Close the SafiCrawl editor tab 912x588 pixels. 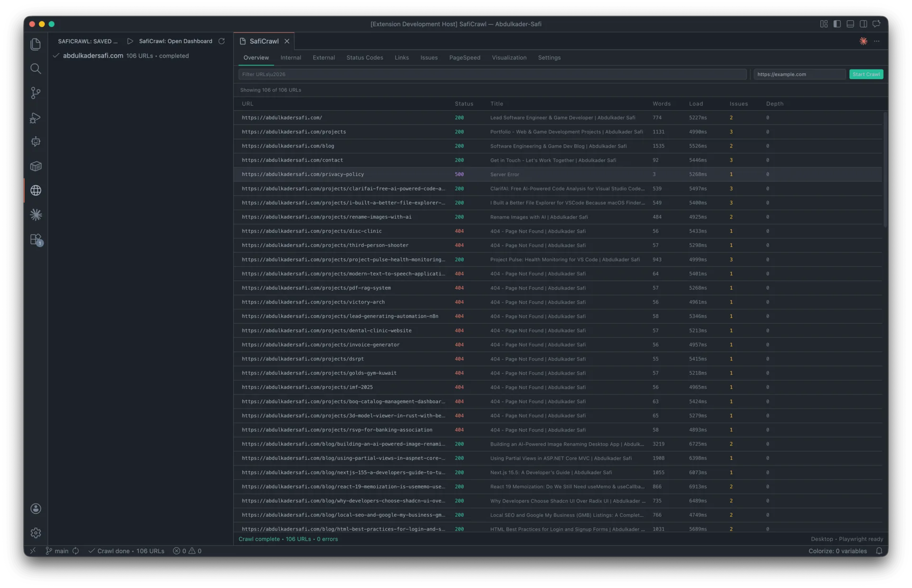click(x=287, y=41)
